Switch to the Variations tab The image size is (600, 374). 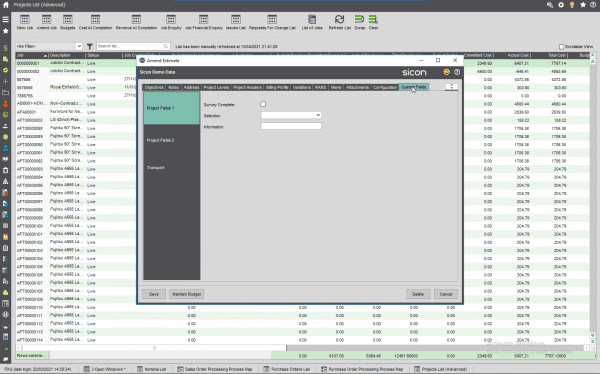302,87
